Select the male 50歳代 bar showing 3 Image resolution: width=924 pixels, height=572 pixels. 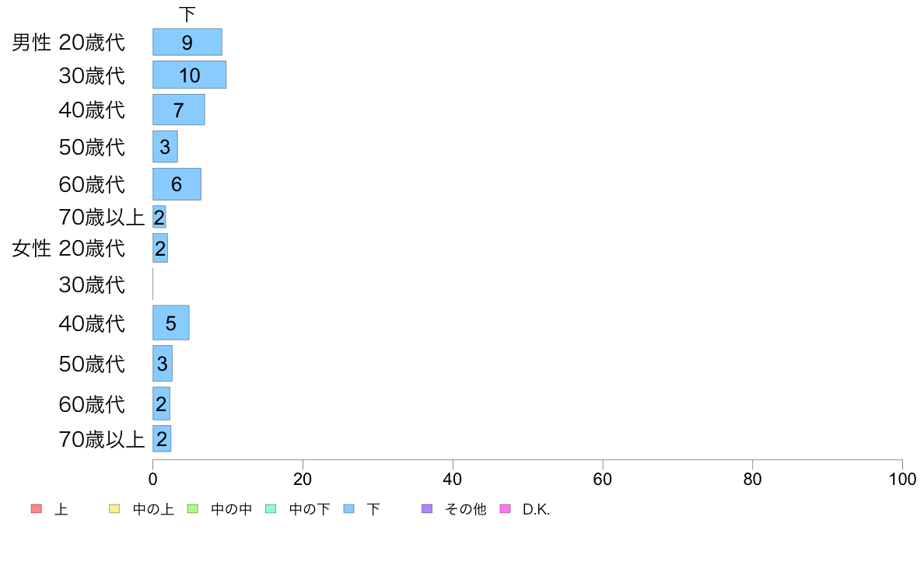pos(165,147)
